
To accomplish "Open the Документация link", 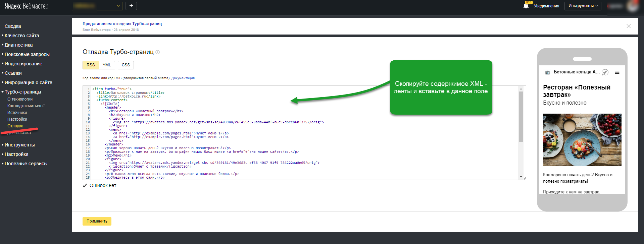I will 183,78.
